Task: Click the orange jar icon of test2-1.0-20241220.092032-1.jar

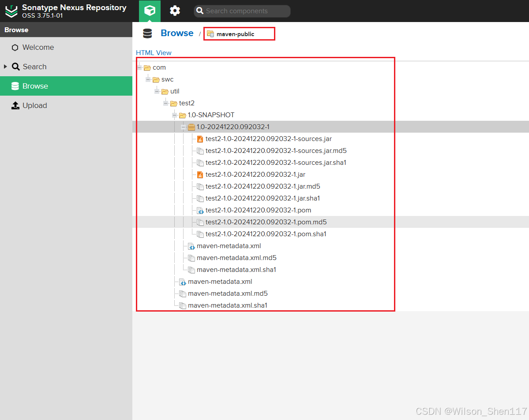Action: click(200, 175)
